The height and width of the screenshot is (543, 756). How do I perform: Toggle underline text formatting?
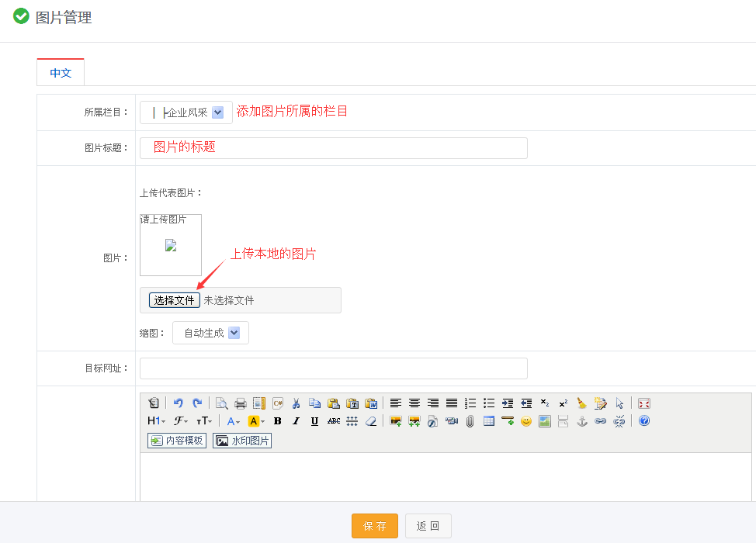click(314, 421)
